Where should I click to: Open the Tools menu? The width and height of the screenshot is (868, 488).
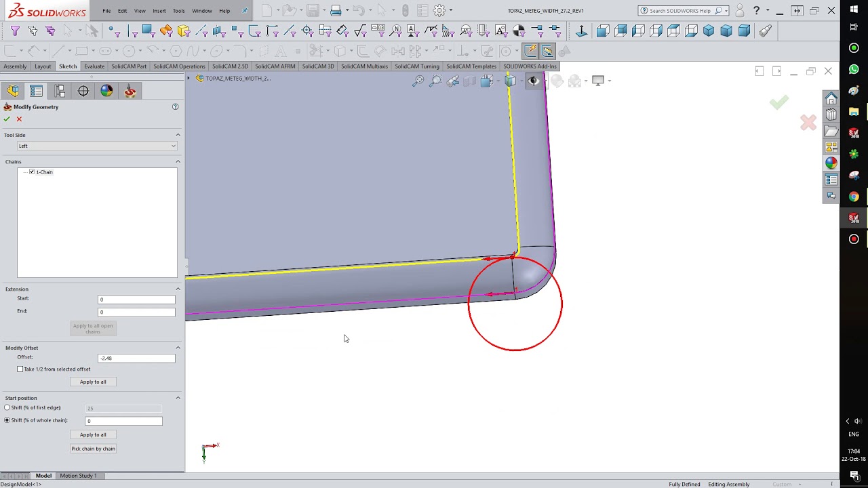tap(178, 11)
